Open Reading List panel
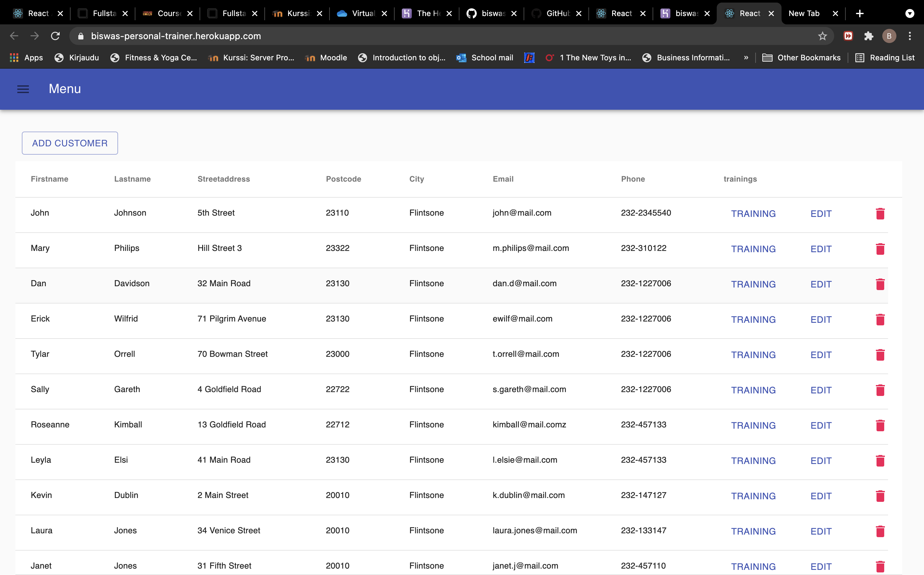This screenshot has height=575, width=924. pyautogui.click(x=885, y=58)
